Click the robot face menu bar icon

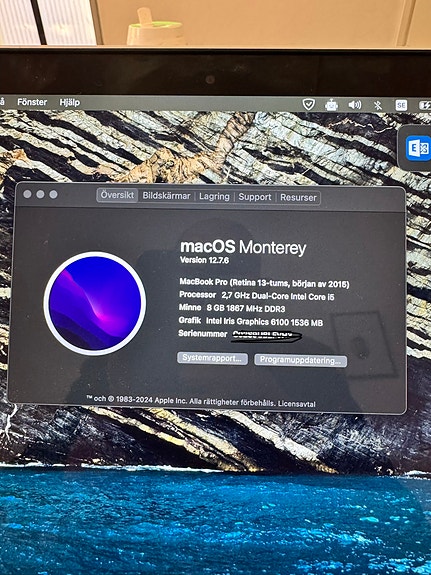point(331,106)
